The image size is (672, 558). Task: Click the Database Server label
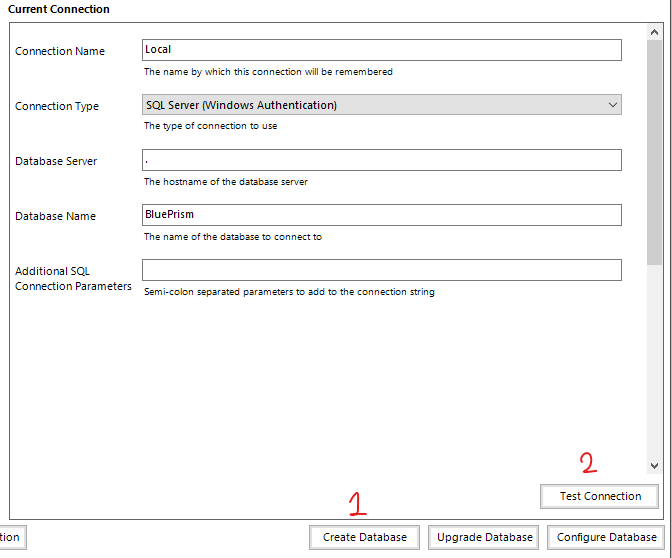tap(56, 161)
